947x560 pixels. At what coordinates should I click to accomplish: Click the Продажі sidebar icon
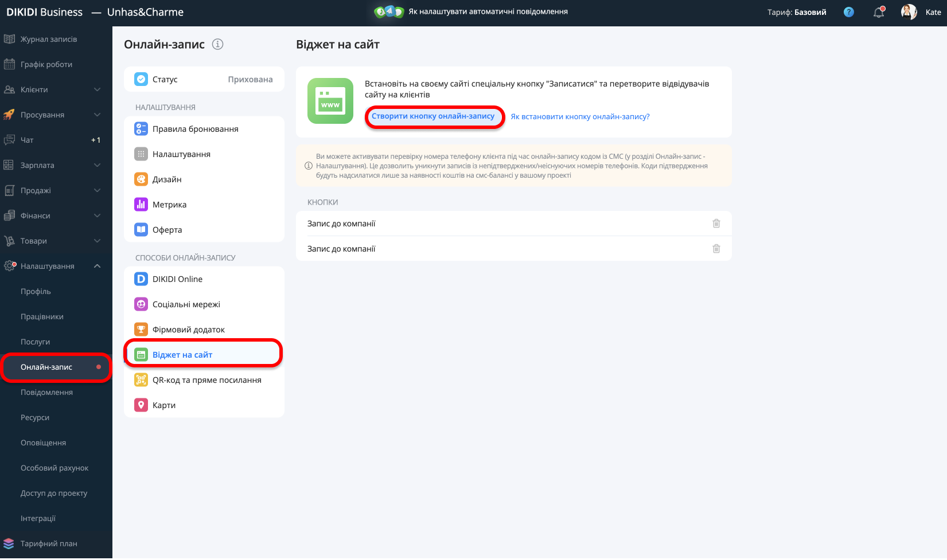9,190
